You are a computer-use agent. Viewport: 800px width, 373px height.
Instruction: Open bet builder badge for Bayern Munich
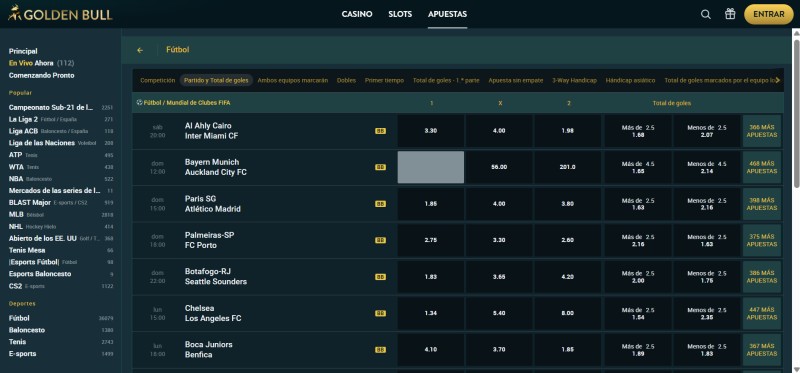pyautogui.click(x=380, y=167)
